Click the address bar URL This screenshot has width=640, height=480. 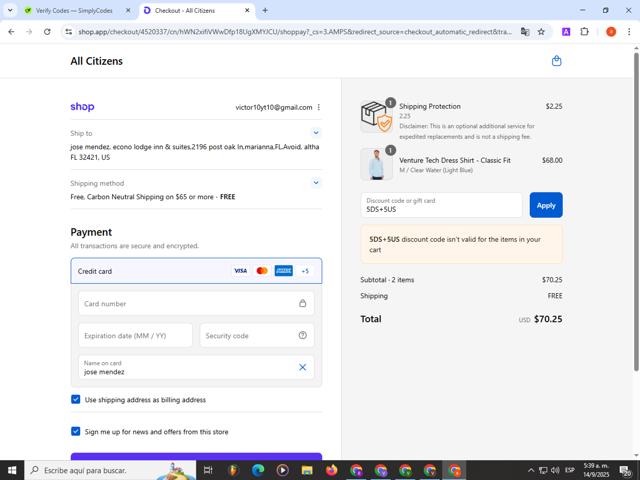pos(295,32)
